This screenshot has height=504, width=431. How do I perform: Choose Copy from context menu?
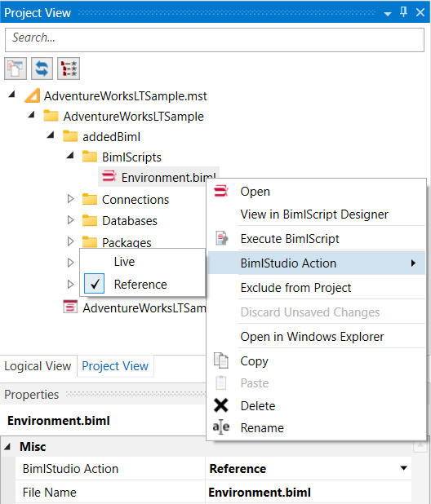[x=317, y=360]
